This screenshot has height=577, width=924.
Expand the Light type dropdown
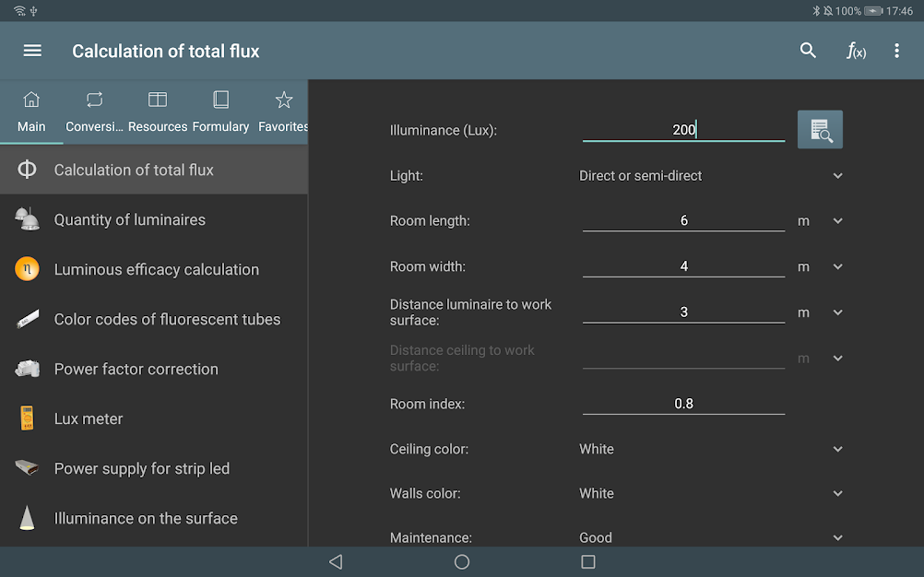[x=837, y=175]
